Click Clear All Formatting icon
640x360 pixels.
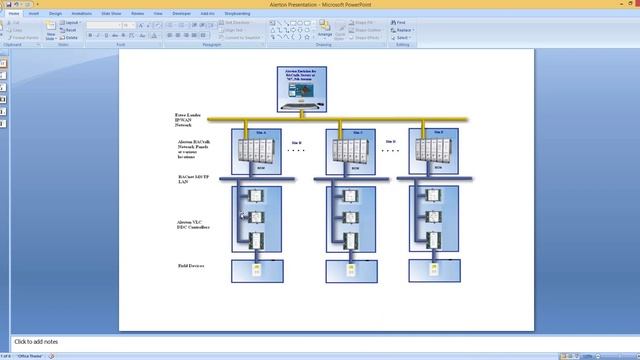158,25
